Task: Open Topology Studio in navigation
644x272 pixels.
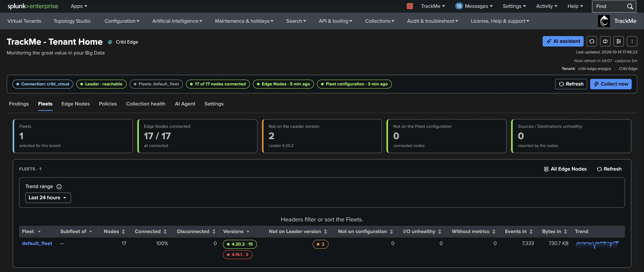Action: (72, 21)
